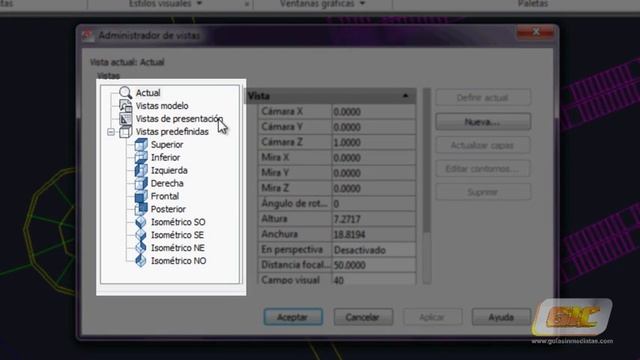Select the Frontal view label
This screenshot has height=360, width=640.
165,196
